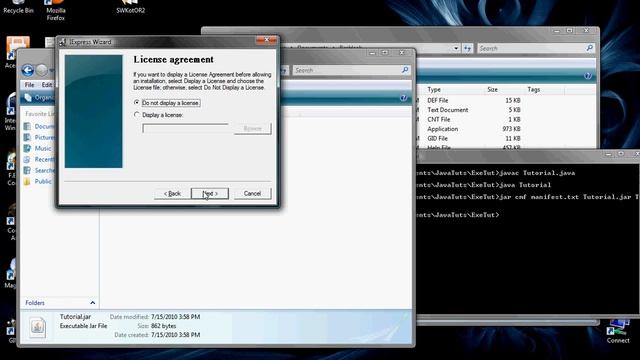The image size is (640, 360).
Task: Click Tutorial.jar file icon in details pane
Action: tap(38, 327)
